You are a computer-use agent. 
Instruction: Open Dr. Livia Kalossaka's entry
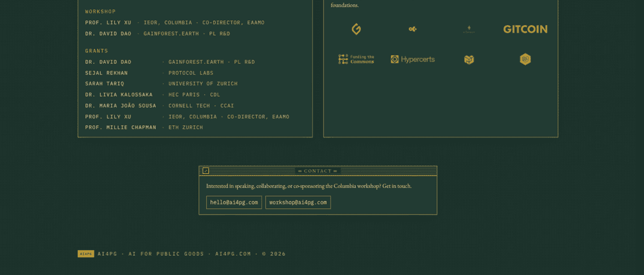point(119,95)
